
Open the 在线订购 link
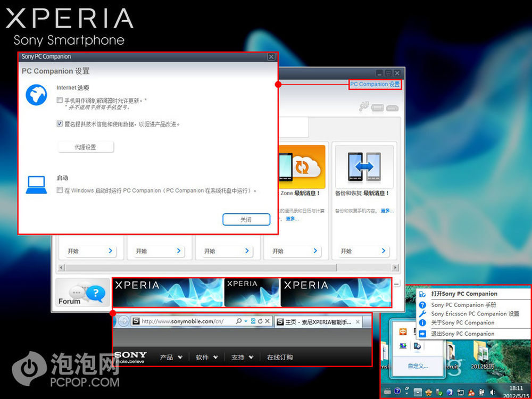pyautogui.click(x=280, y=358)
